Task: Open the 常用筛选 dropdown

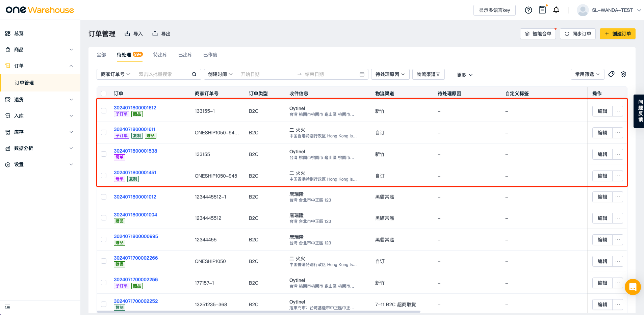Action: [587, 74]
